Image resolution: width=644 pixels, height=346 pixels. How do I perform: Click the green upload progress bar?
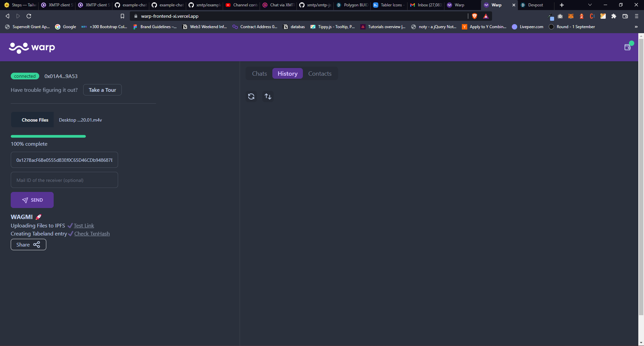tap(48, 136)
